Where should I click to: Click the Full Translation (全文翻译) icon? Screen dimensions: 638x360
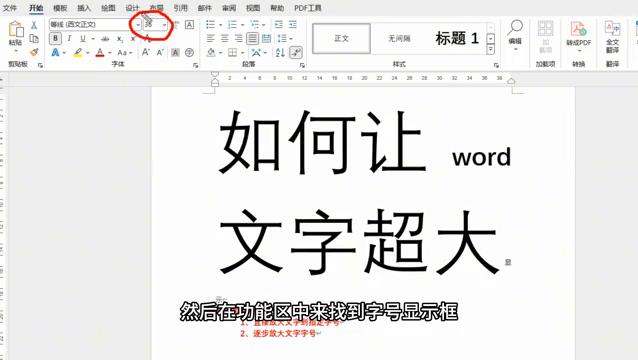point(612,28)
